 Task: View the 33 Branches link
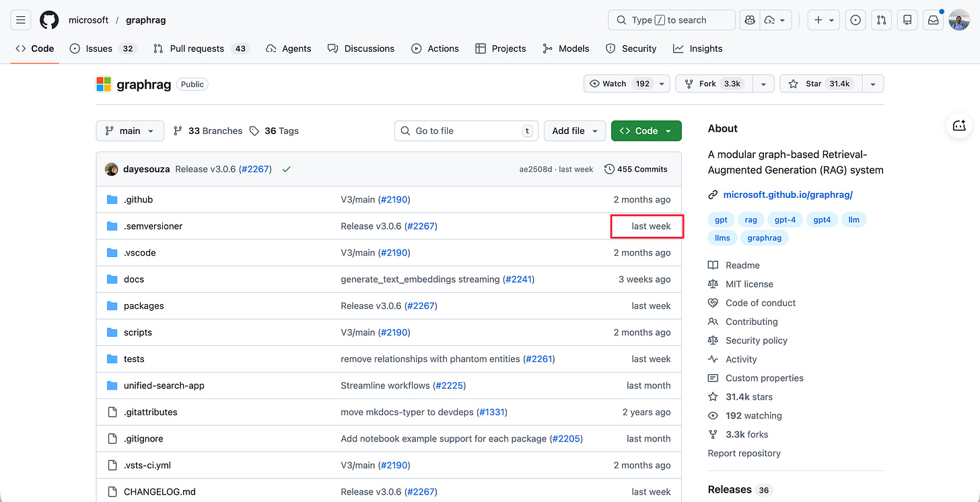point(207,131)
